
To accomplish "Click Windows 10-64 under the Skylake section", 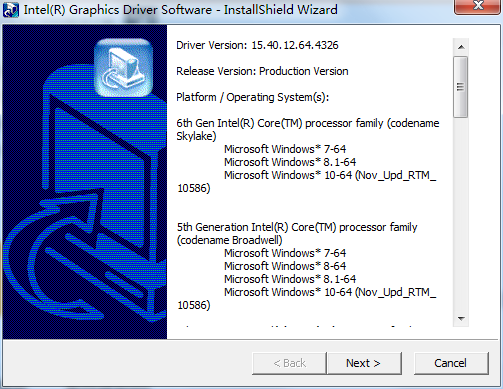I will click(x=306, y=181).
